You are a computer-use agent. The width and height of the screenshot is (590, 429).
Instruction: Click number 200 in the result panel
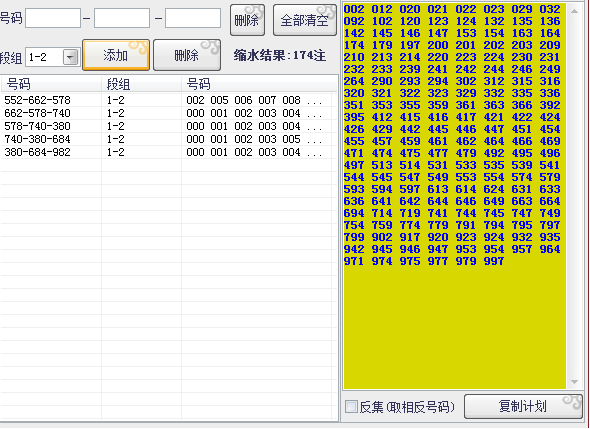(x=438, y=45)
